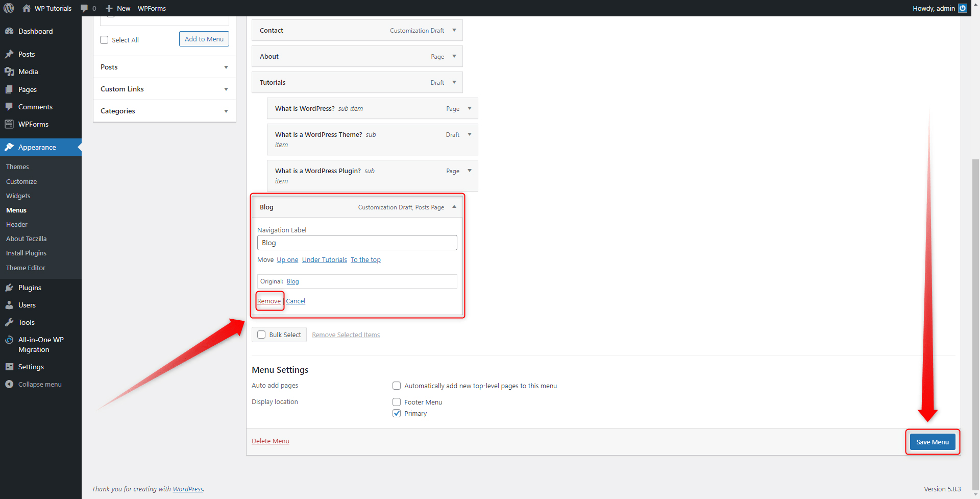
Task: Cancel editing the Blog item
Action: click(x=296, y=301)
